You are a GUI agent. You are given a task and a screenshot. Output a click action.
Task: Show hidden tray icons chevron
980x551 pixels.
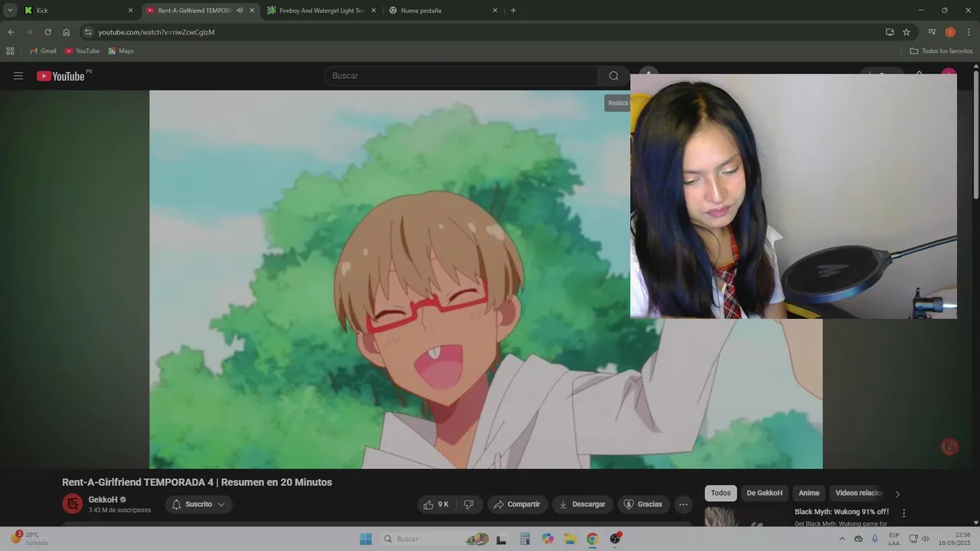point(841,539)
